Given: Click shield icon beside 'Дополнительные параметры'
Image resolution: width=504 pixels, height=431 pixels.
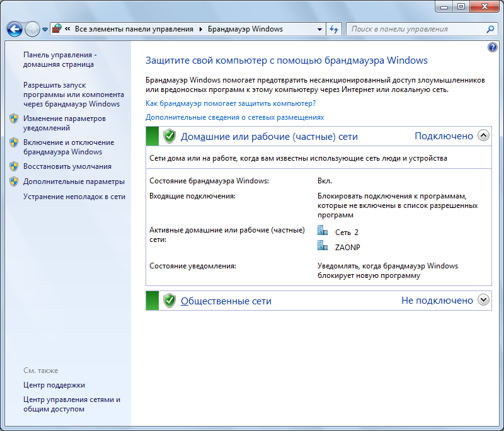Looking at the screenshot, I should tap(14, 181).
